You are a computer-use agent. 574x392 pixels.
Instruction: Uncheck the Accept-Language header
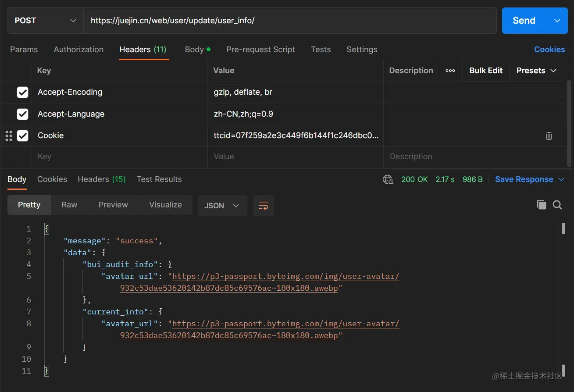(x=22, y=114)
